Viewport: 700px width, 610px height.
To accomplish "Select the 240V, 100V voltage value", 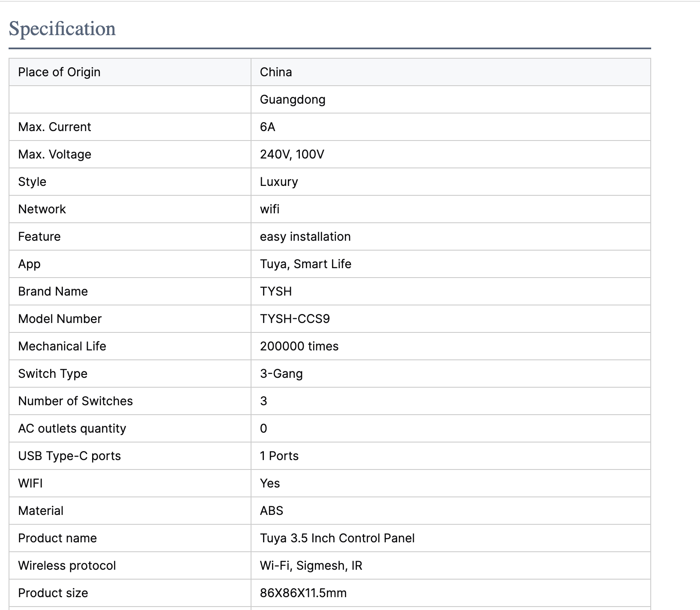I will [x=292, y=154].
